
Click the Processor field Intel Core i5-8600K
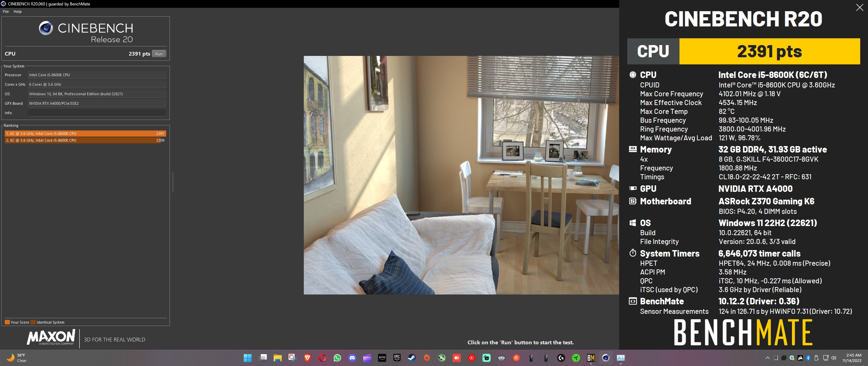[x=97, y=75]
